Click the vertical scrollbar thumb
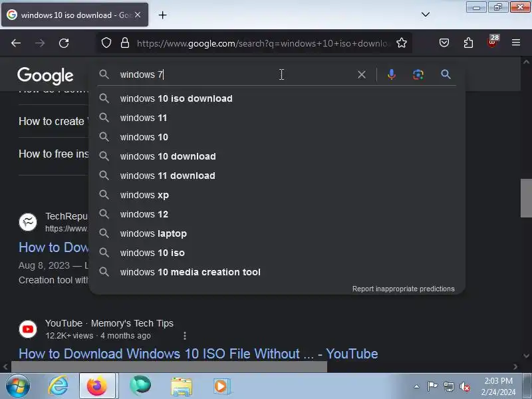The height and width of the screenshot is (399, 532). click(x=526, y=198)
